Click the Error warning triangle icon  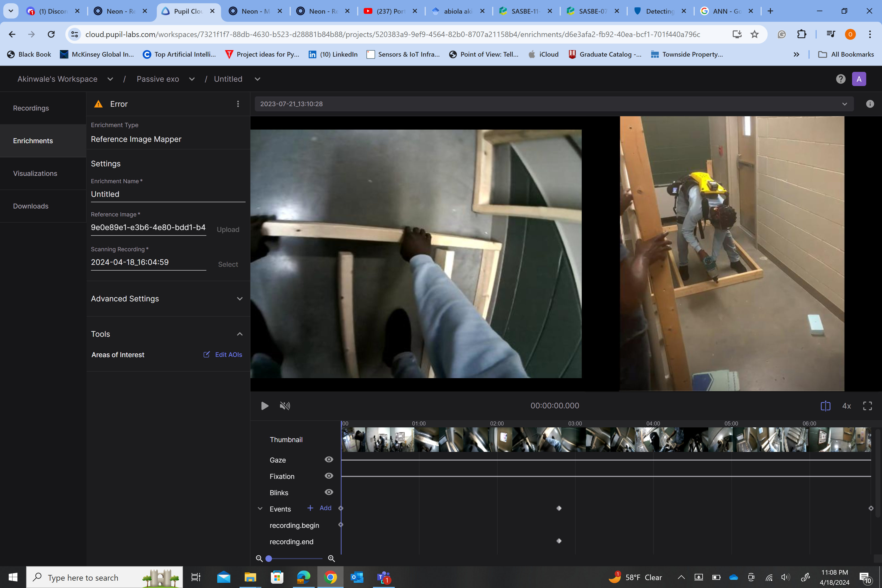coord(98,104)
